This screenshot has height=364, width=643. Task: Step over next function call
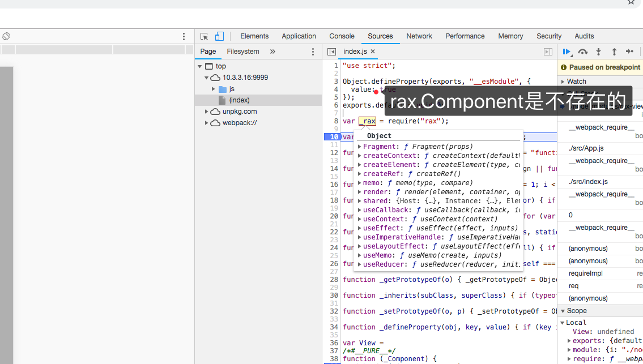pos(583,51)
